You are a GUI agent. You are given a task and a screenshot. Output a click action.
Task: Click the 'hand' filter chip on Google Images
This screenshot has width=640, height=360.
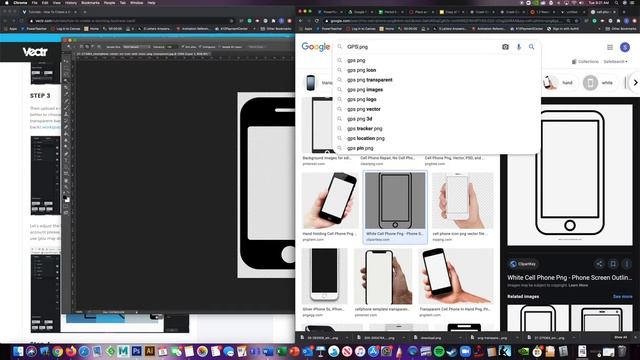point(559,83)
